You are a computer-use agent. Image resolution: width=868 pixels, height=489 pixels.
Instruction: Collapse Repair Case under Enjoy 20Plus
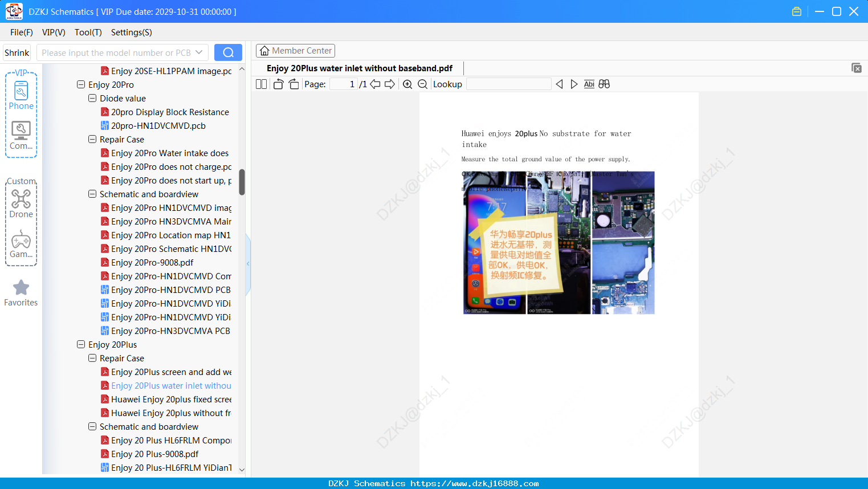tap(92, 358)
